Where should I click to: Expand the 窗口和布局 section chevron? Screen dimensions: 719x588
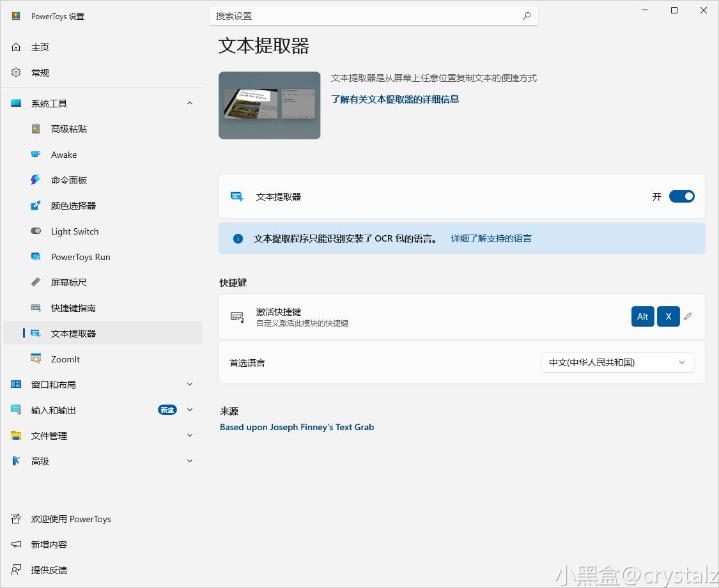point(190,384)
